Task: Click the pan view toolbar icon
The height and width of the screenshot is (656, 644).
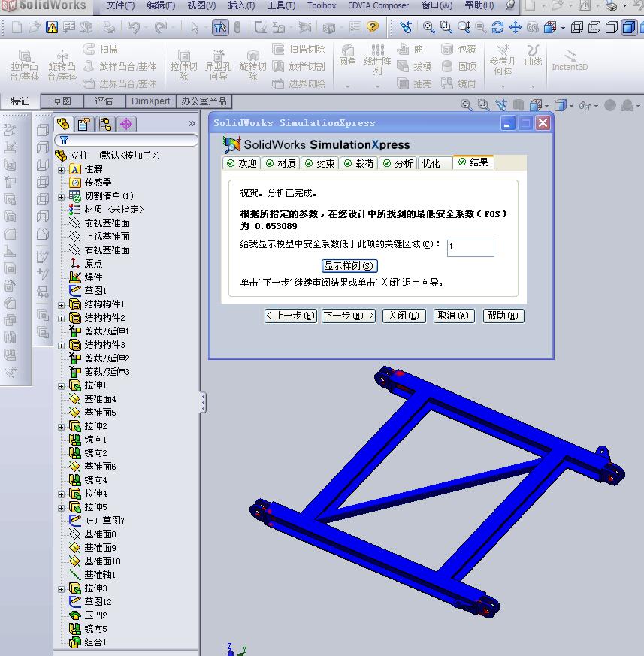Action: click(515, 27)
